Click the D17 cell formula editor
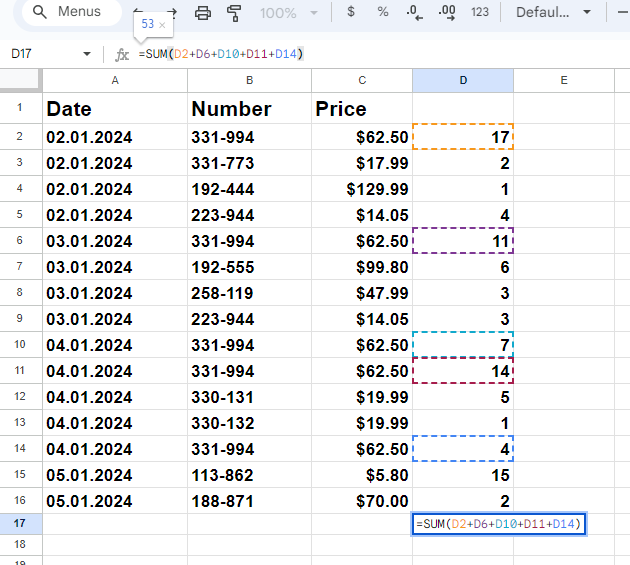This screenshot has height=565, width=630. click(499, 524)
